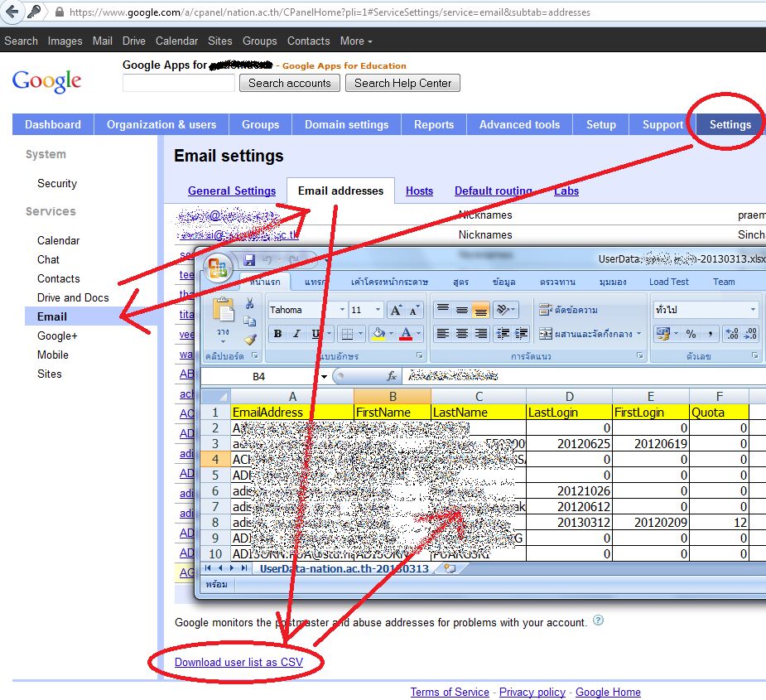Click decrease decimal icon
This screenshot has height=700, width=766.
[750, 334]
